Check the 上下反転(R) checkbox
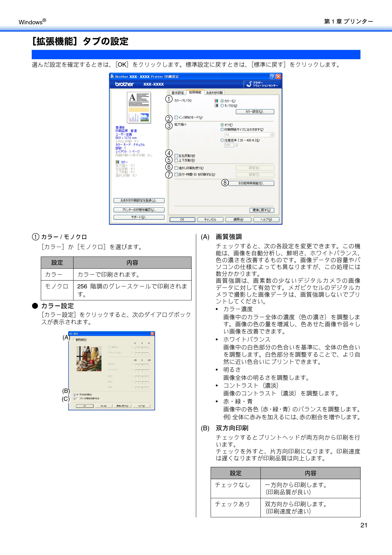Screen dimensions: 392x555 click(x=176, y=160)
